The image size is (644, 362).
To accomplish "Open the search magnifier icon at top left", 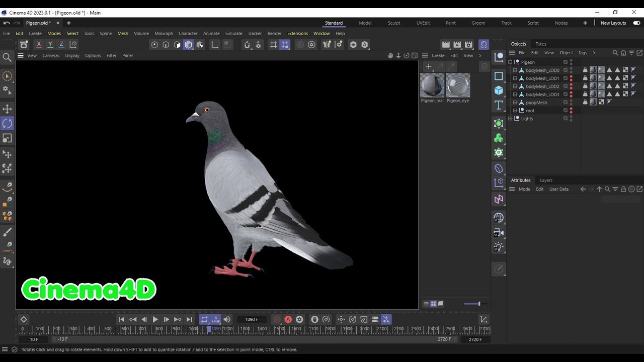I will [x=7, y=57].
